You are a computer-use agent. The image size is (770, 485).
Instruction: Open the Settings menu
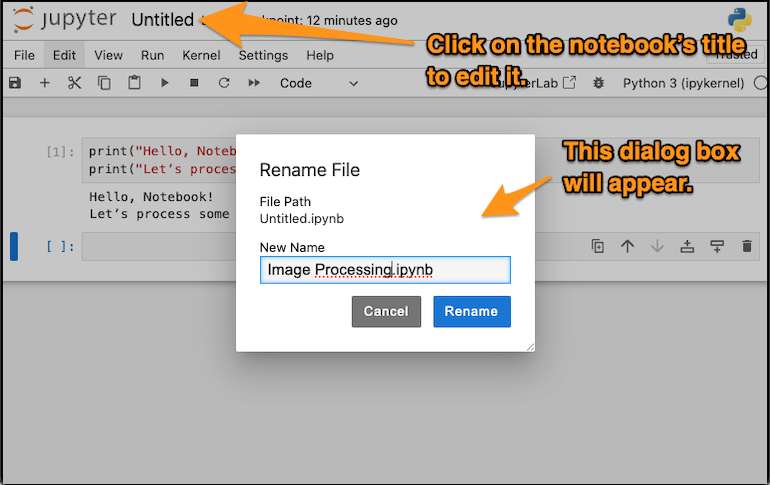pos(263,55)
